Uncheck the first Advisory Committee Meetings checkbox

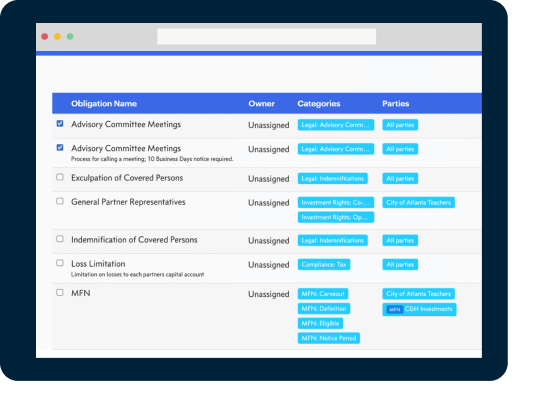click(x=60, y=123)
